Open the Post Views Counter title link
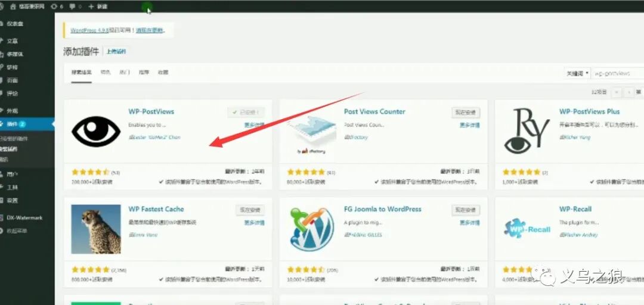This screenshot has height=305, width=644. (x=374, y=111)
